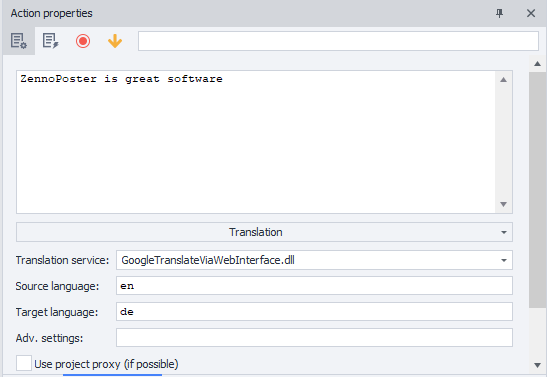Click the orange down arrow icon

pos(115,41)
